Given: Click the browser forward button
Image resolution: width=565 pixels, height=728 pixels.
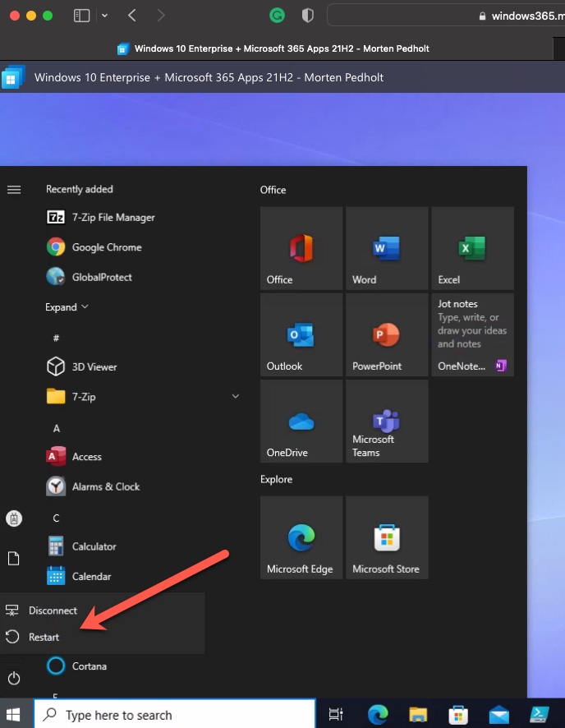Looking at the screenshot, I should click(161, 16).
